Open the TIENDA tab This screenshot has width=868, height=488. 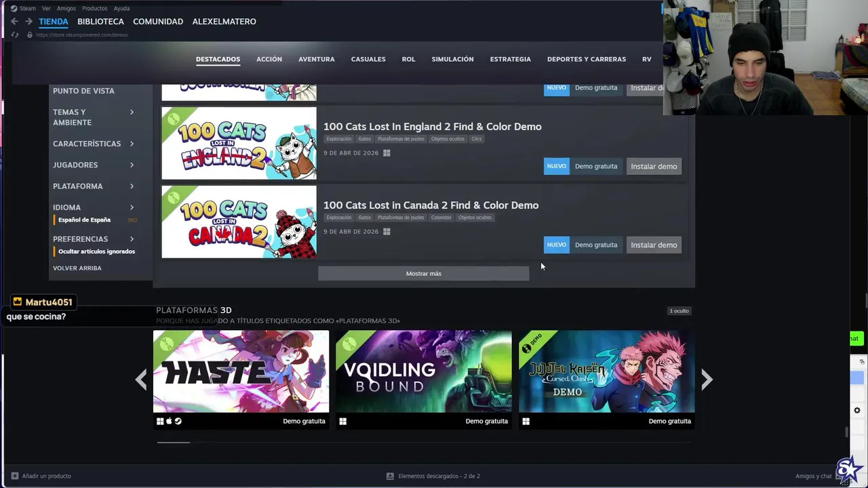click(54, 22)
